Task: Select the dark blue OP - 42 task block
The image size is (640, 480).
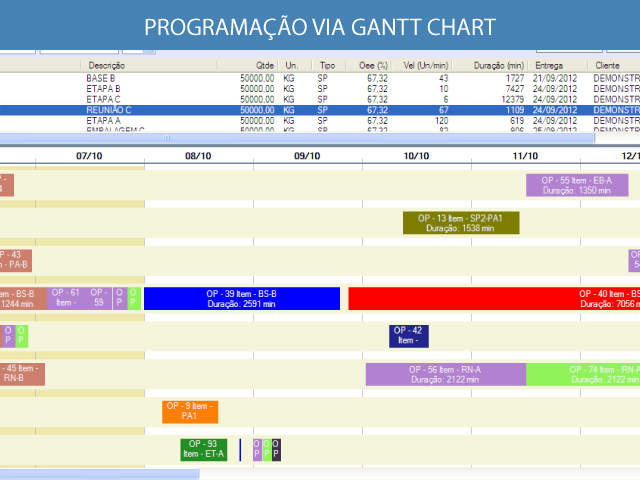Action: (x=409, y=336)
